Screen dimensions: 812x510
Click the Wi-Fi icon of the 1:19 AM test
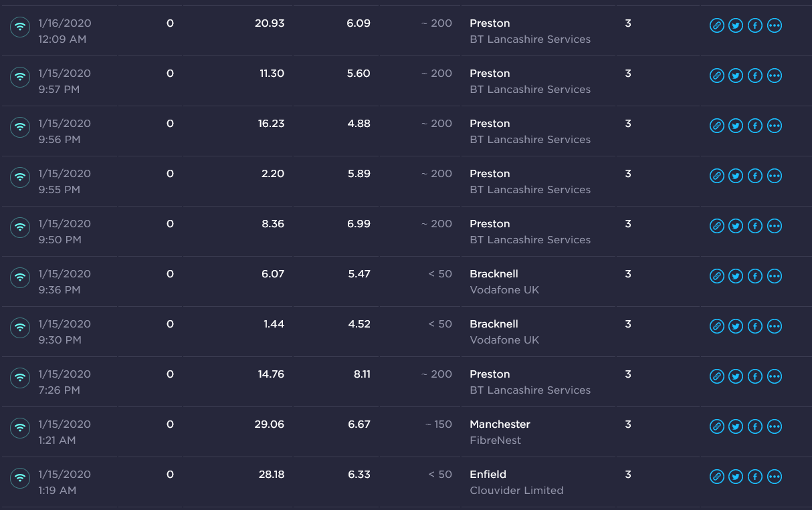(20, 478)
